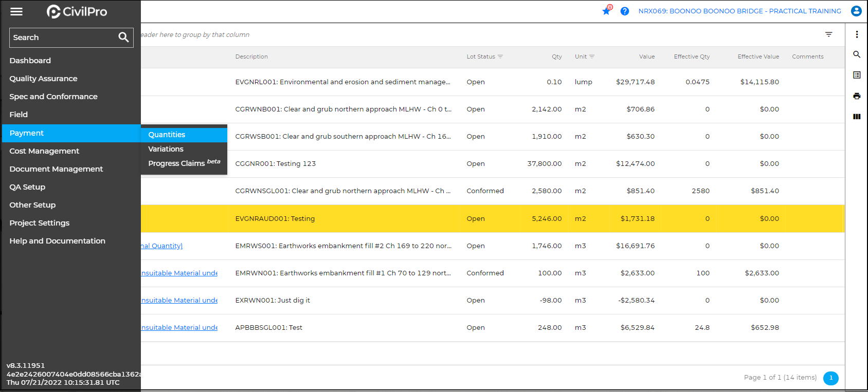Click the right toolbar search icon
The width and height of the screenshot is (868, 392).
click(x=857, y=54)
